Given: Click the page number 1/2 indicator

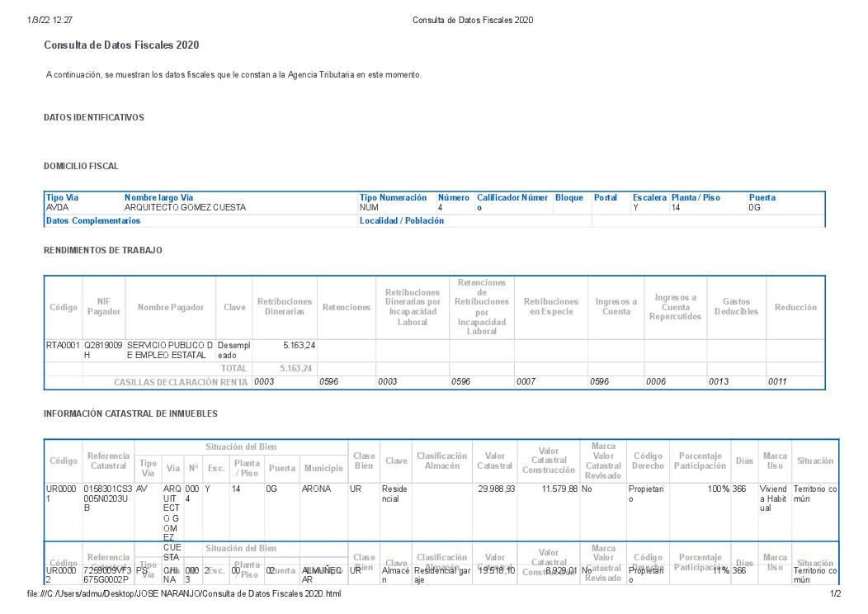Looking at the screenshot, I should [x=835, y=594].
